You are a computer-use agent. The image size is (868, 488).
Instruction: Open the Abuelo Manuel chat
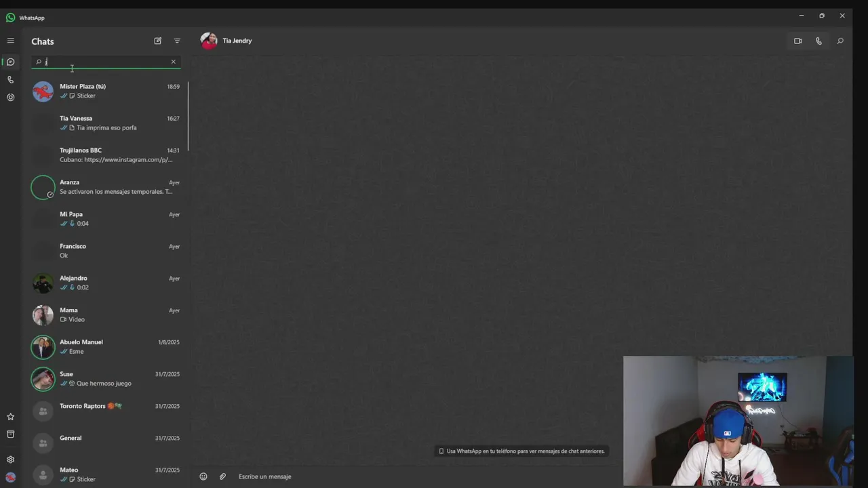(x=106, y=346)
